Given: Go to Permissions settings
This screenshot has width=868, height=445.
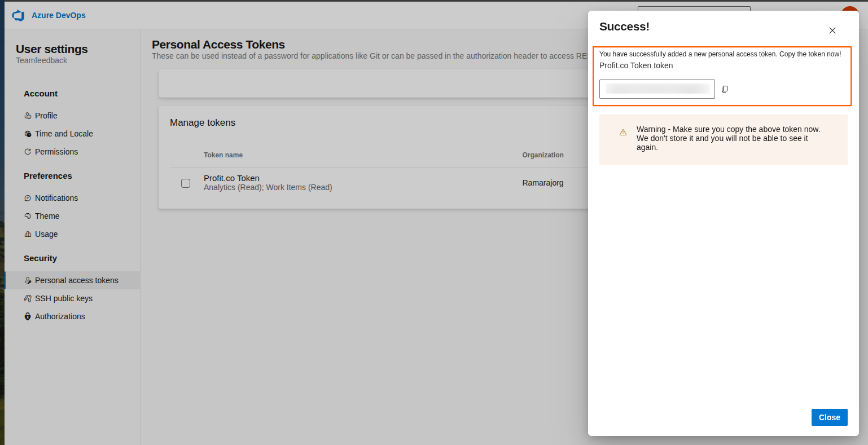Looking at the screenshot, I should click(x=56, y=152).
